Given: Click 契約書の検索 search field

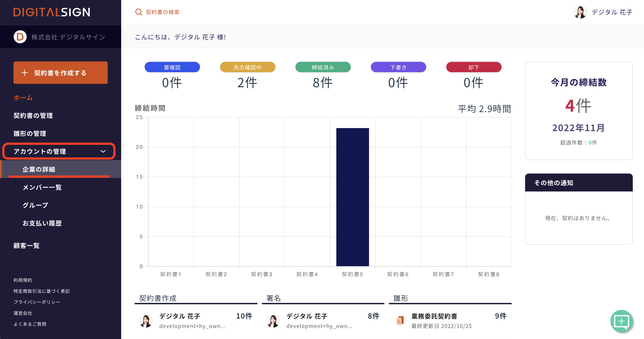Looking at the screenshot, I should click(162, 12).
